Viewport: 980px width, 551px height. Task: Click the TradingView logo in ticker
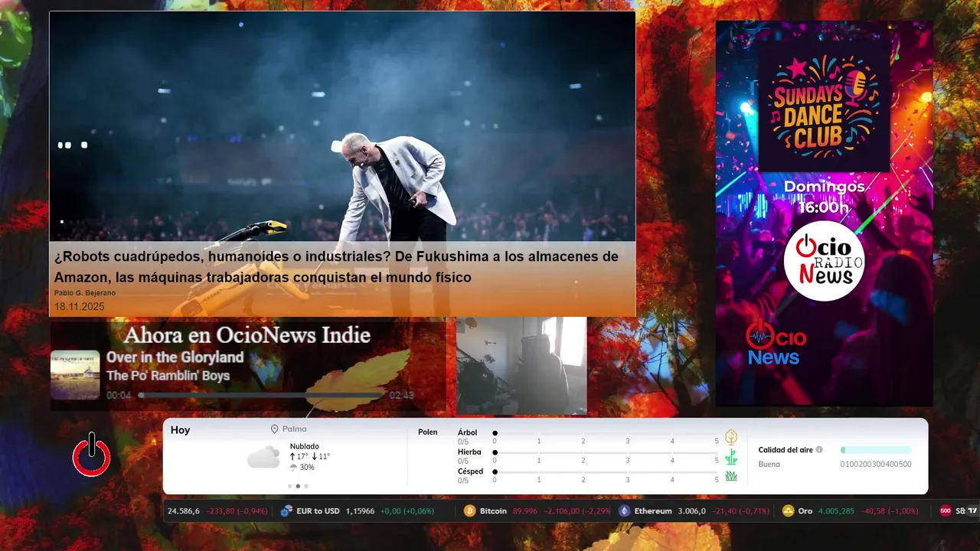[972, 510]
